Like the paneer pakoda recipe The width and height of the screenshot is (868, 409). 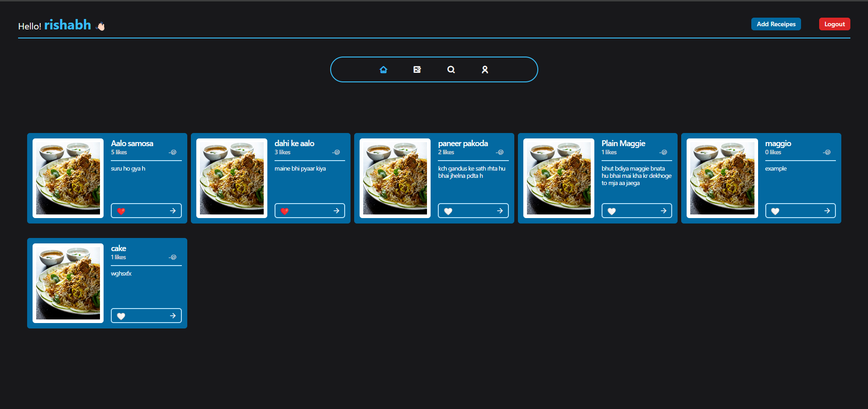448,211
